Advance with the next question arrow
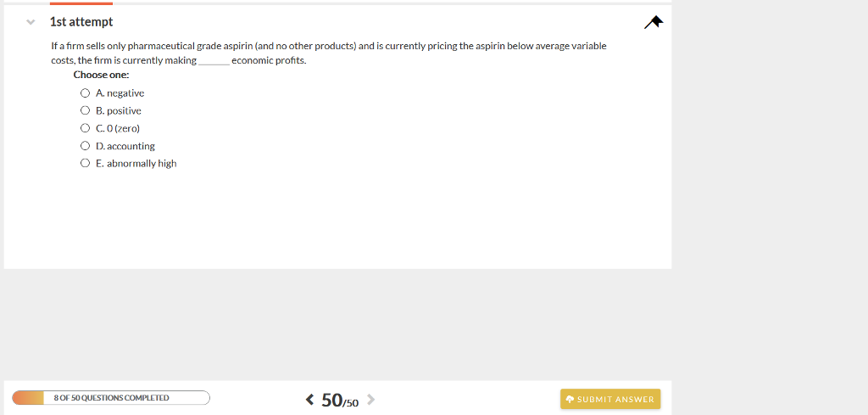 (370, 400)
